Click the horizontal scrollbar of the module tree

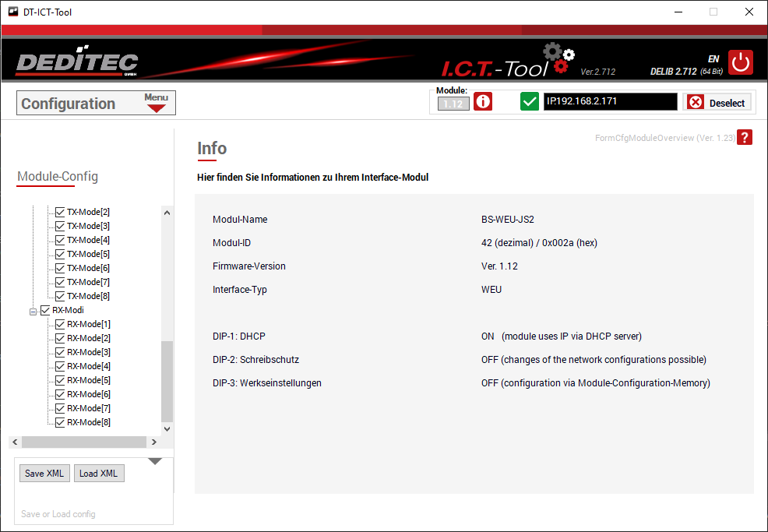coord(84,442)
